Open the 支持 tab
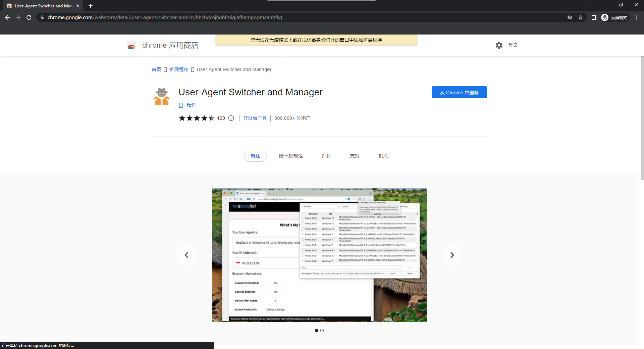644x349 pixels. point(355,156)
